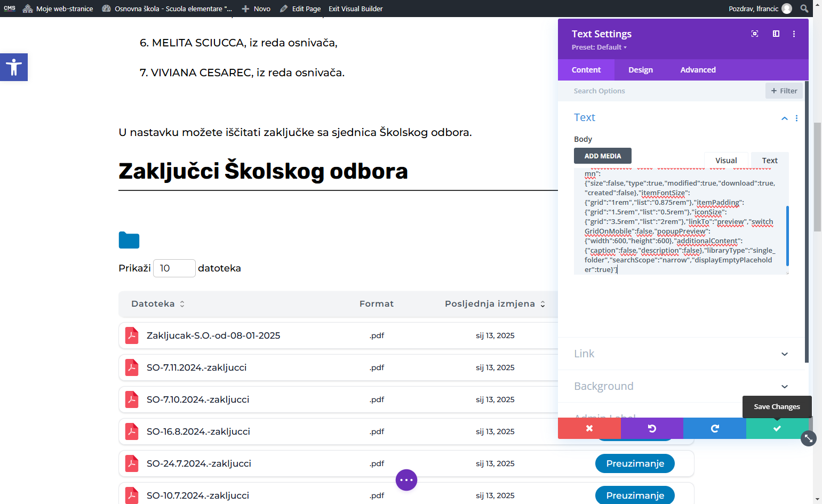Sort the table by Datoteka column

pyautogui.click(x=158, y=303)
